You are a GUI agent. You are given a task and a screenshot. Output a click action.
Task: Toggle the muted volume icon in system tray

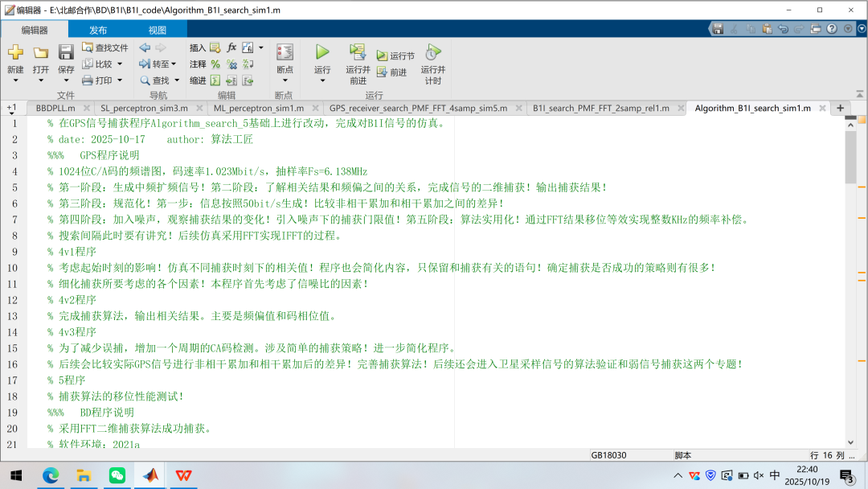[758, 475]
